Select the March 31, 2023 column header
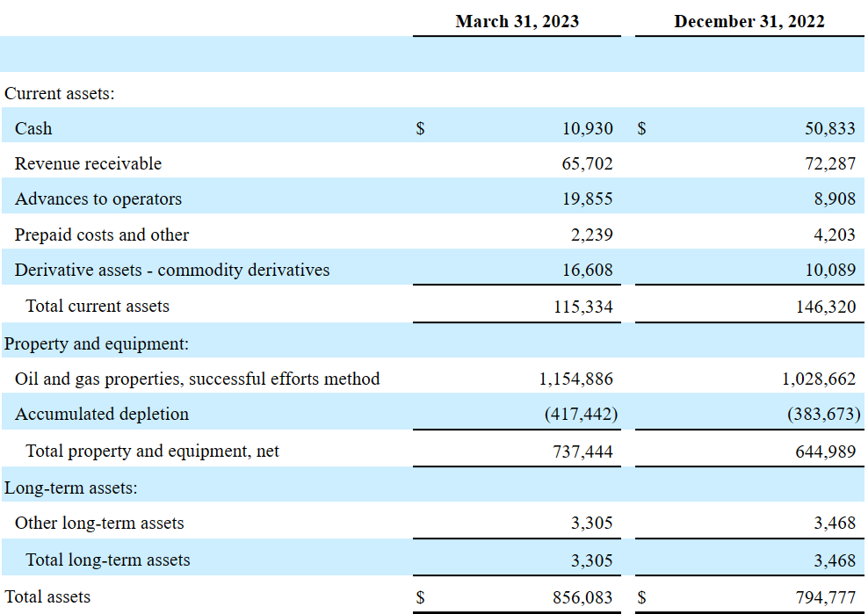Viewport: 868px width, 614px height. (x=517, y=21)
